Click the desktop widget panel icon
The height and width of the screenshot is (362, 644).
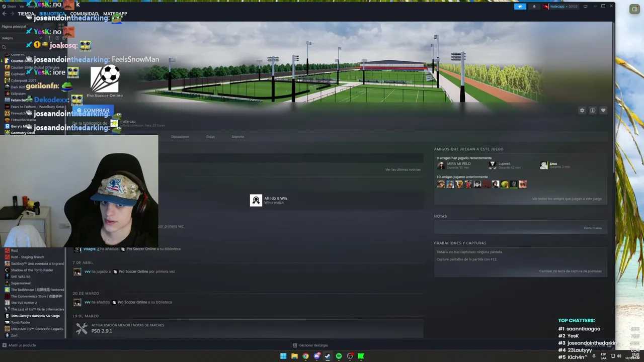coord(634,9)
